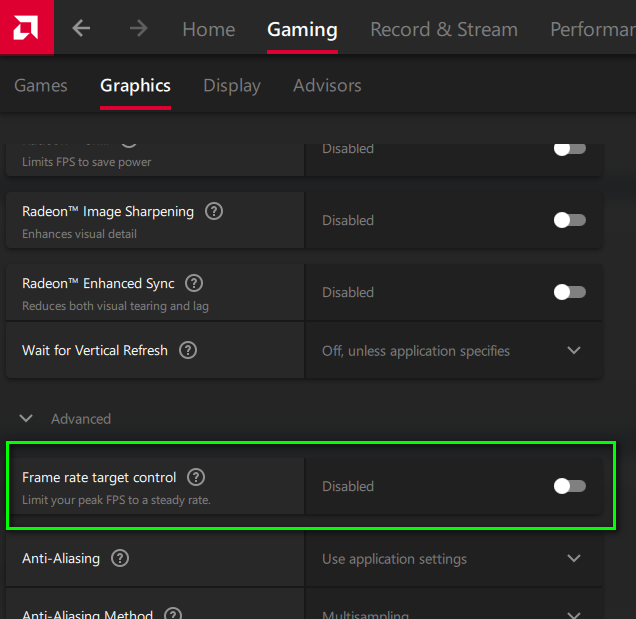636x619 pixels.
Task: Open help for Radeon Enhanced Sync
Action: pyautogui.click(x=194, y=284)
